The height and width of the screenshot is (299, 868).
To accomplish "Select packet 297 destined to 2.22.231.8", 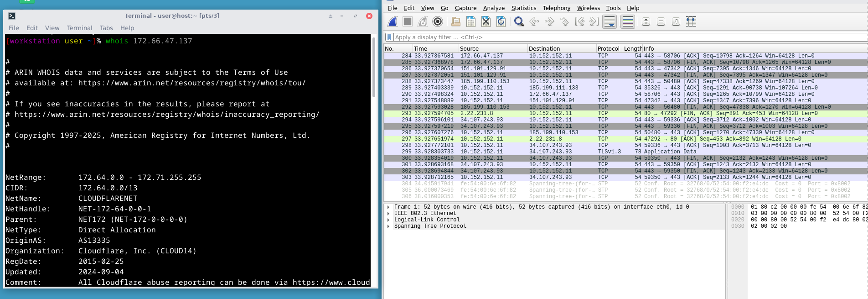I will pos(625,139).
